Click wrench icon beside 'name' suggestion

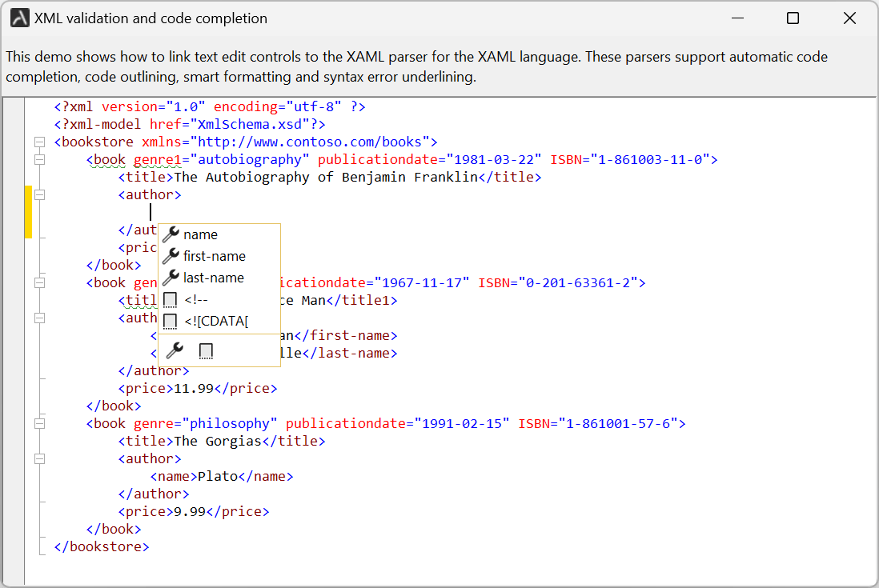[x=171, y=234]
